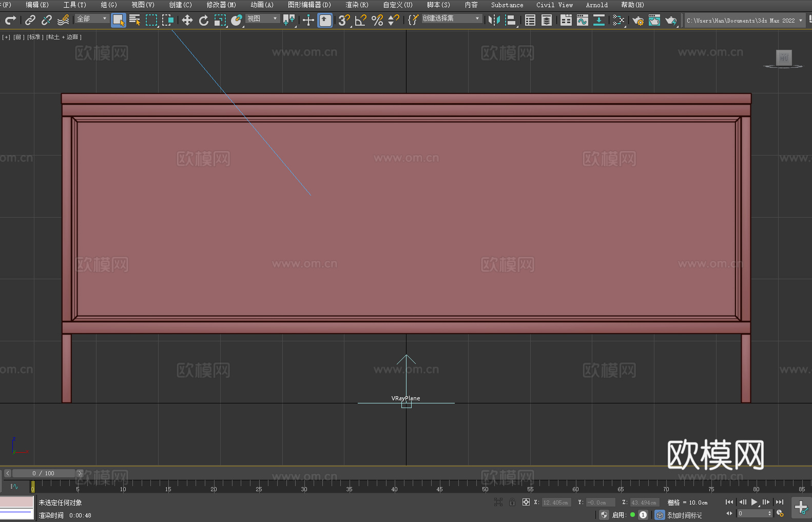Click the [粘土 + 边面] viewport shading label
The height and width of the screenshot is (522, 812).
point(64,37)
